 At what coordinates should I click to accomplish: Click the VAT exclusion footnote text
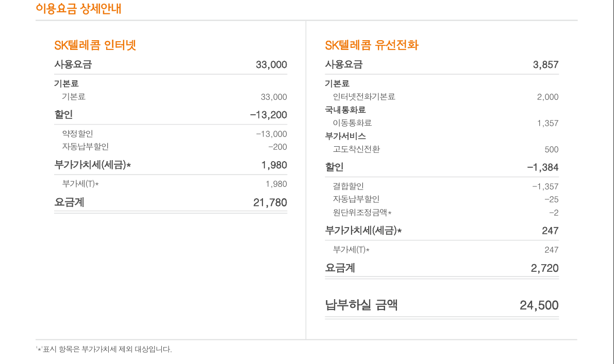pyautogui.click(x=104, y=349)
